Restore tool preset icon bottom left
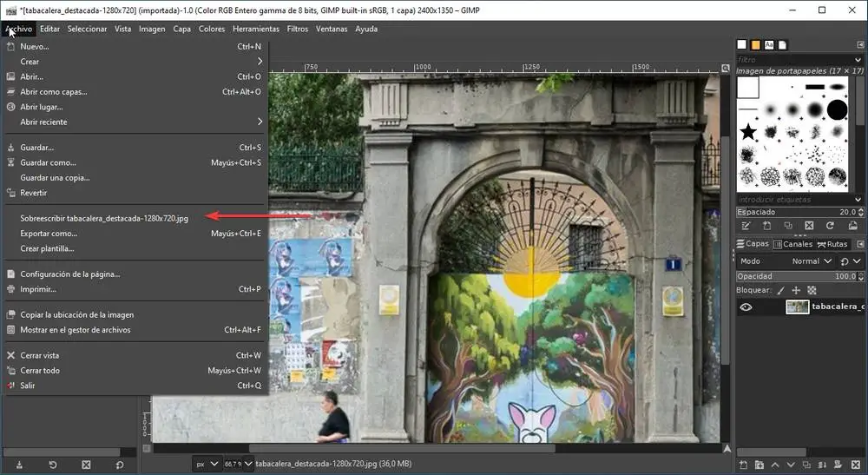Screen dimensions: 868x475 [53, 465]
